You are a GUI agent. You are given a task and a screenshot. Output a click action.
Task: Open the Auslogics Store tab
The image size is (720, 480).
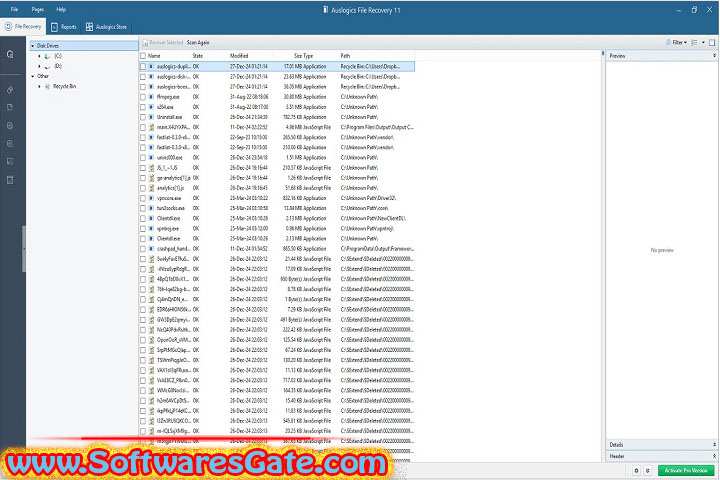106,27
